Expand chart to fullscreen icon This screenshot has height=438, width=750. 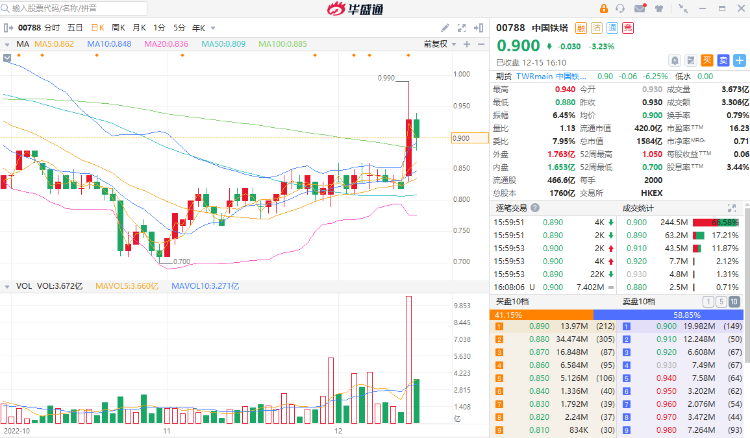click(462, 28)
